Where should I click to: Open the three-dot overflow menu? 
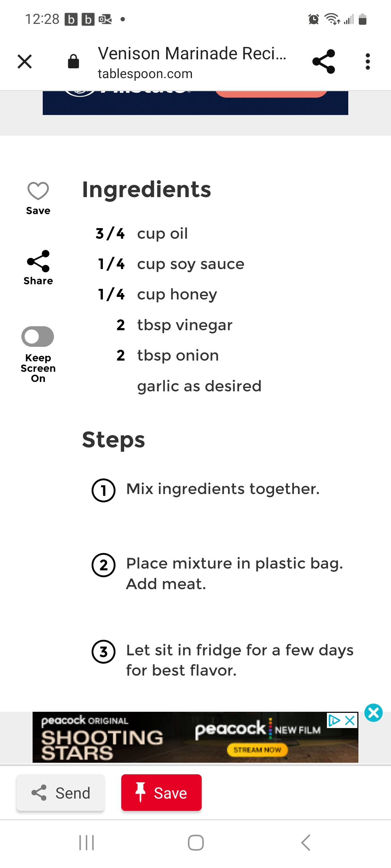coord(368,61)
